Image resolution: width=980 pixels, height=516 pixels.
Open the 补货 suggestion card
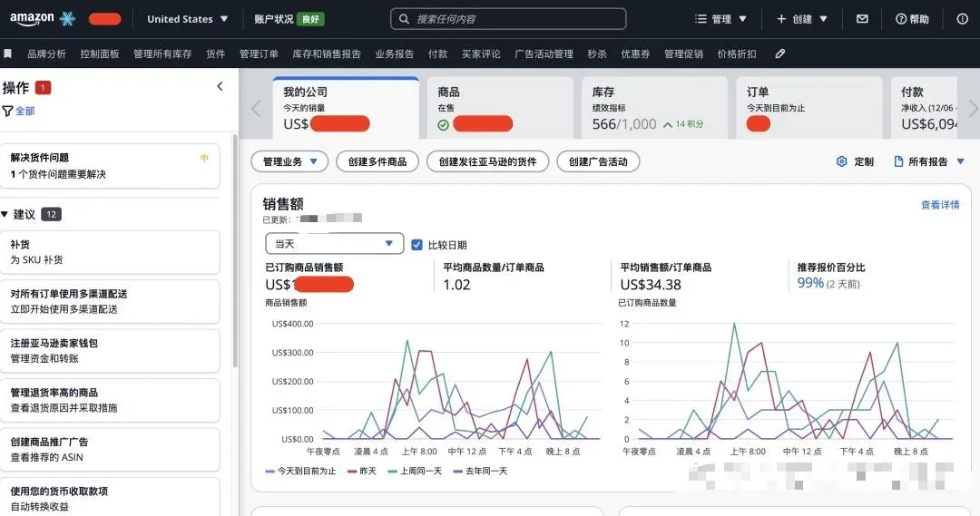point(110,252)
